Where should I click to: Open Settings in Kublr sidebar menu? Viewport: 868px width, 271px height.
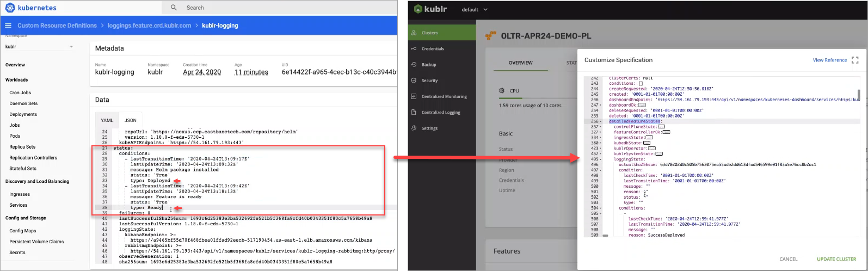click(x=442, y=128)
